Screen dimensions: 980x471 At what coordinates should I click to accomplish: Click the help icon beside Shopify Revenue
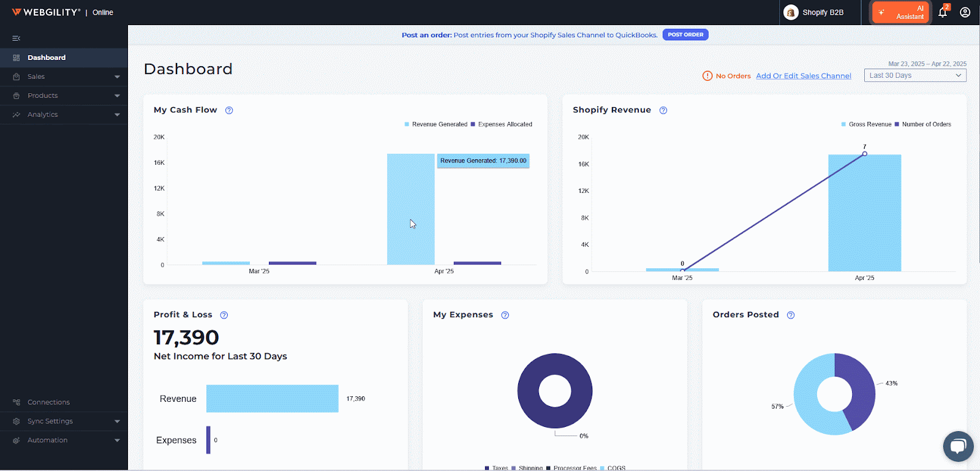click(x=663, y=110)
